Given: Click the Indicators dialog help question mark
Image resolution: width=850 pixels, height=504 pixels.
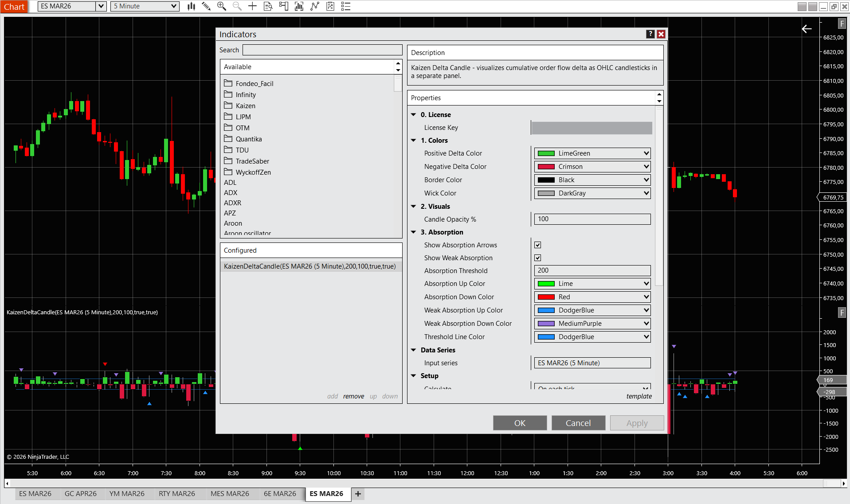Looking at the screenshot, I should coord(650,34).
